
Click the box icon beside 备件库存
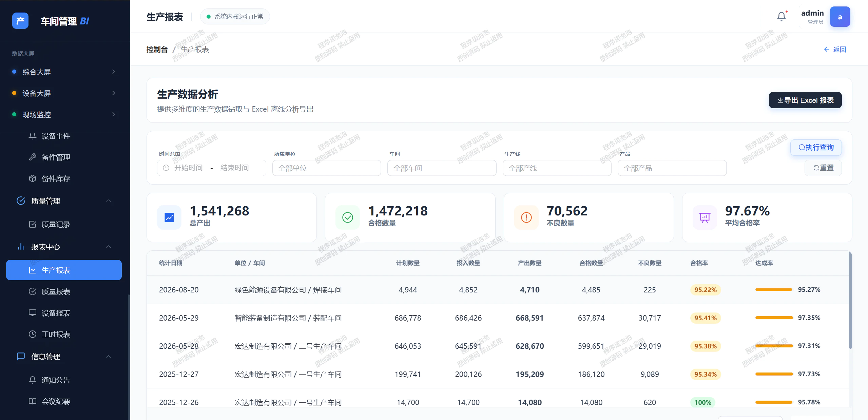[33, 178]
